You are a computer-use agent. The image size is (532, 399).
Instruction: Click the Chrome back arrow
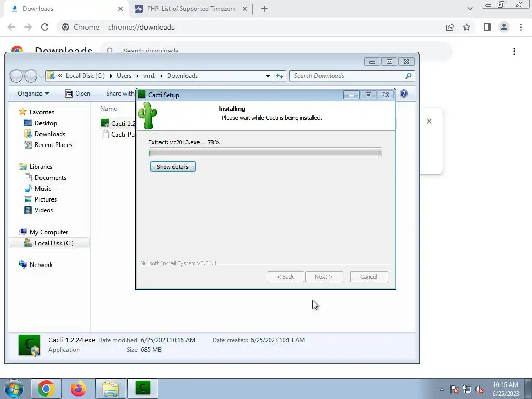11,27
